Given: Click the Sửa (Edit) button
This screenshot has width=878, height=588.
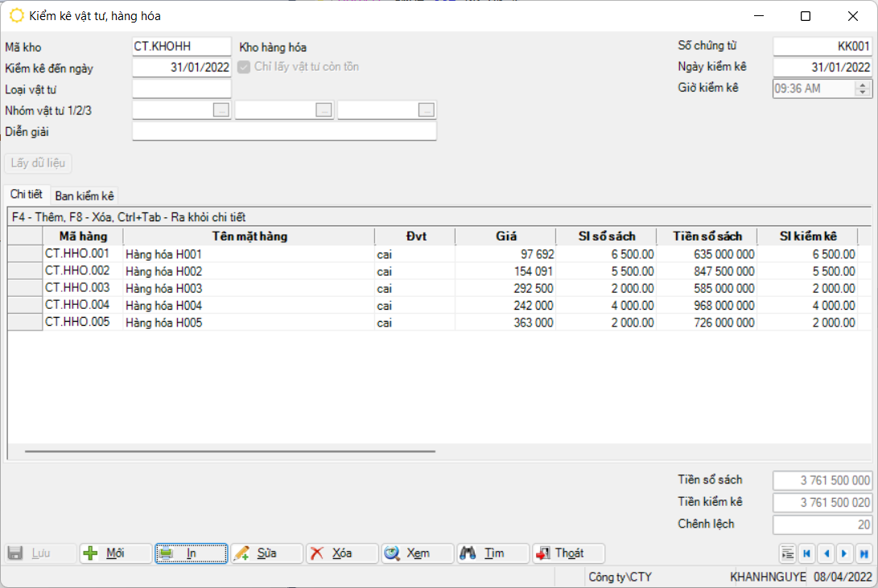Looking at the screenshot, I should [266, 553].
